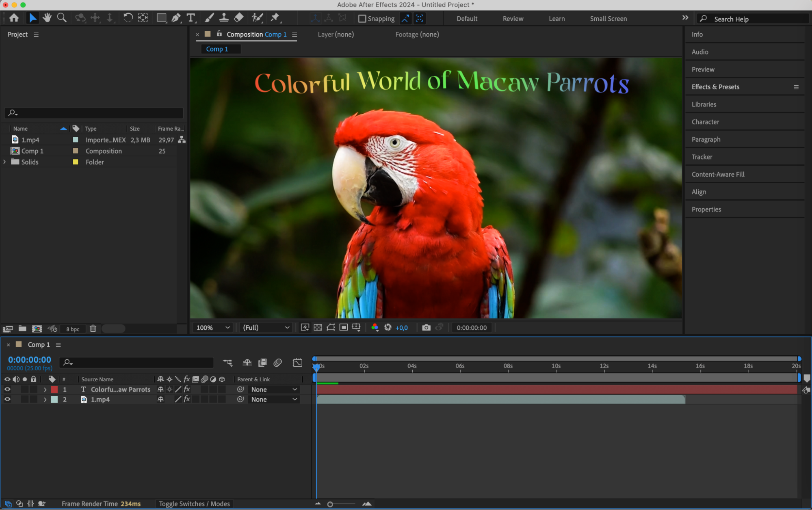Select the Pen tool
This screenshot has width=812, height=510.
click(x=176, y=18)
